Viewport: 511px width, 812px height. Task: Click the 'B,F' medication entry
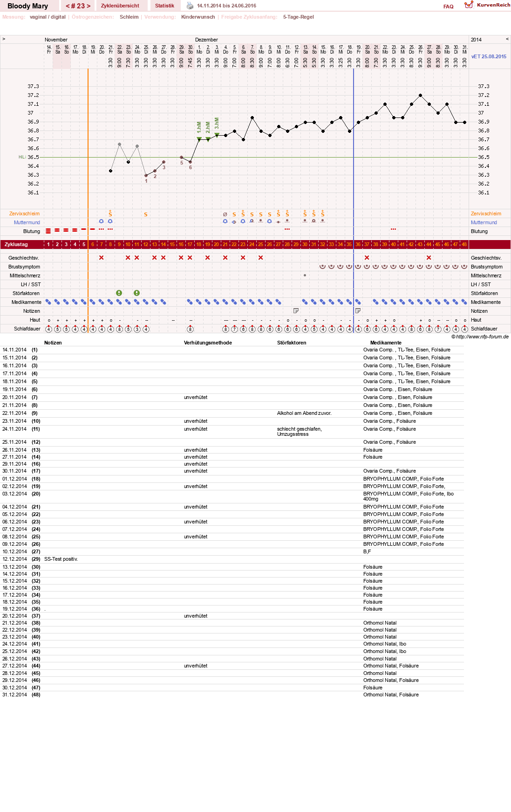[367, 551]
